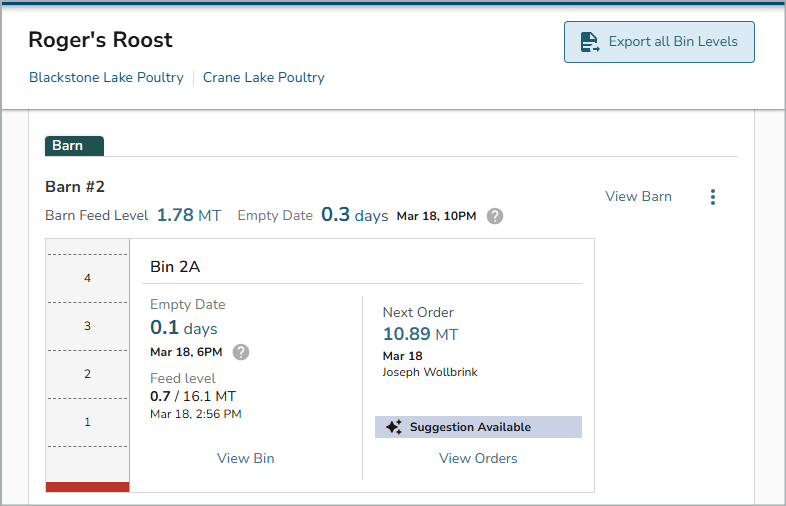Click the export document icon
Image resolution: width=786 pixels, height=506 pixels.
coord(590,42)
